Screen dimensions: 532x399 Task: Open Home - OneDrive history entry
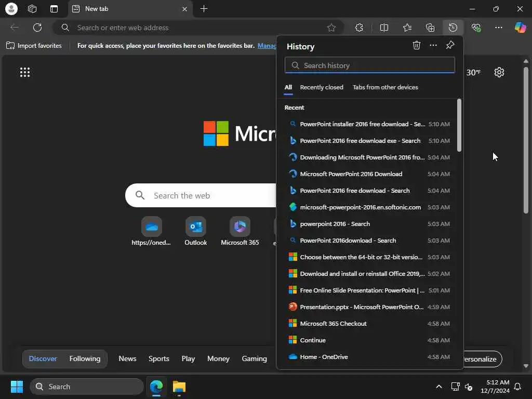(x=369, y=357)
